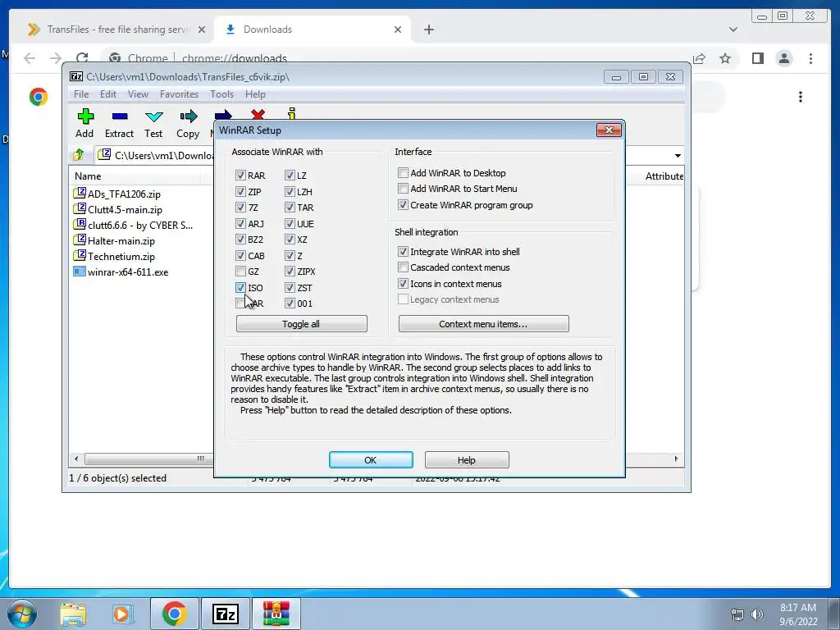The height and width of the screenshot is (630, 840).
Task: Open the 7-Zip Tools menu
Action: click(x=221, y=94)
